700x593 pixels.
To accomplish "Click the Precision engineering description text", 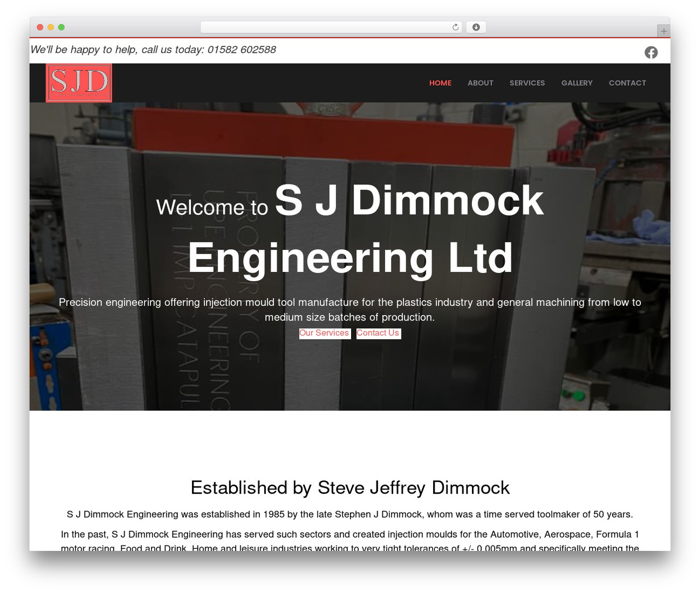I will [x=350, y=310].
